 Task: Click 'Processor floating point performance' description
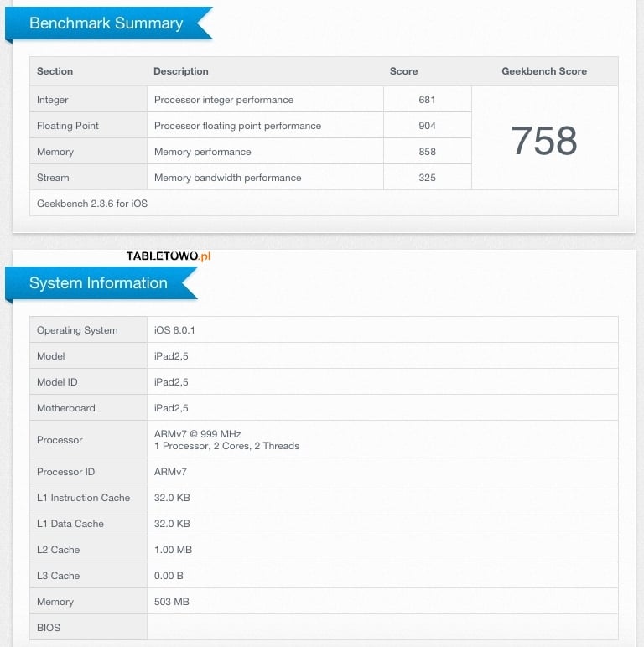[x=237, y=126]
